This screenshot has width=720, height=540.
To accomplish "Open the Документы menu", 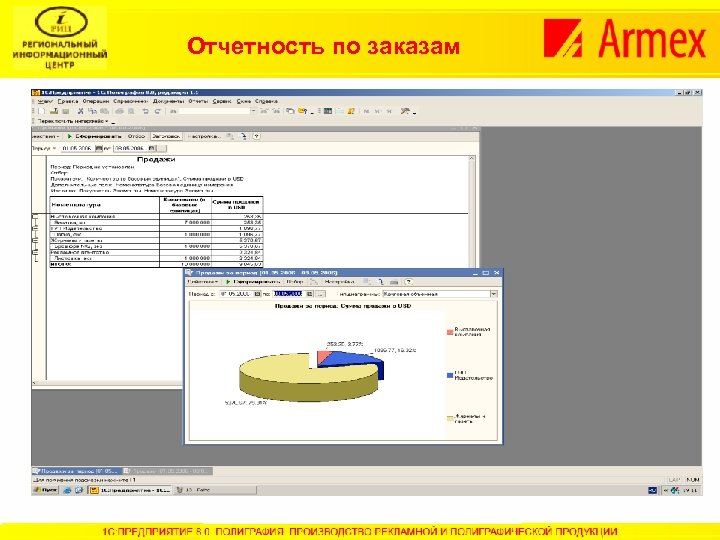I will pyautogui.click(x=169, y=101).
